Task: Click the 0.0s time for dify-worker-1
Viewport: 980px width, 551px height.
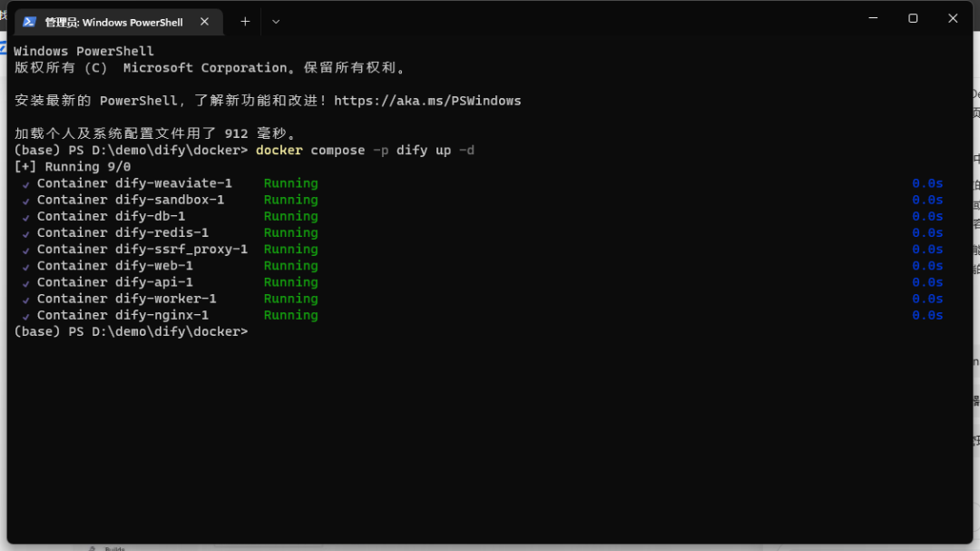Action: (x=927, y=299)
